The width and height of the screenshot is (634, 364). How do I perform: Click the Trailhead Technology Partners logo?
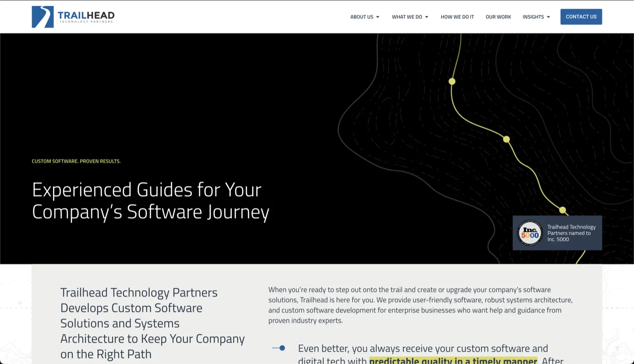coord(73,17)
